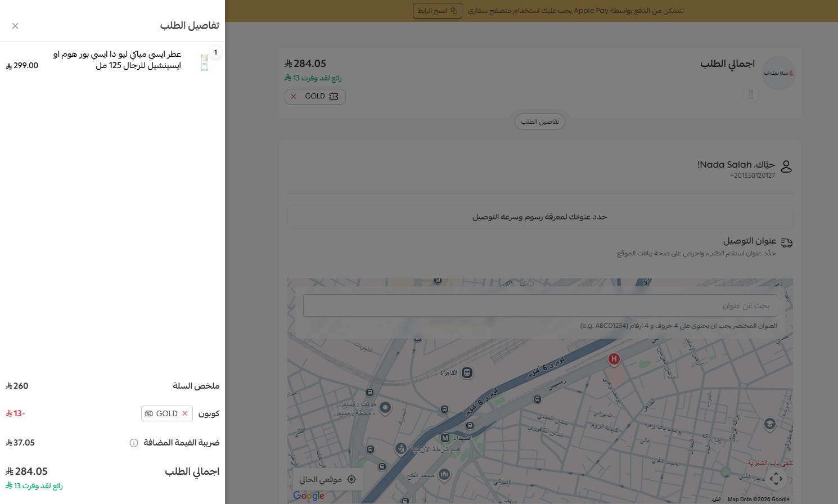Click the museum marker near مسجد الفتح
838x504 pixels.
click(444, 475)
